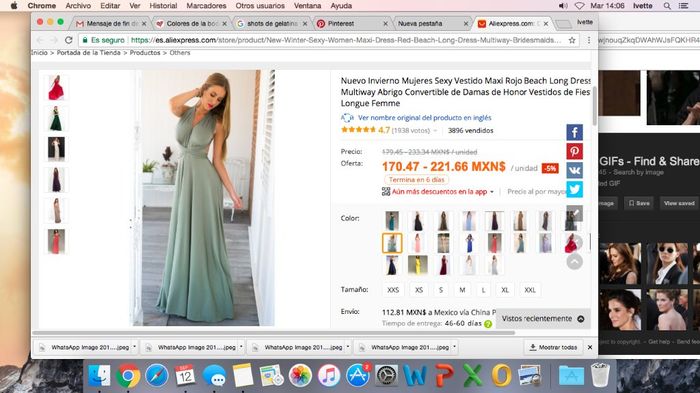Expand the votes dropdown next to rating
This screenshot has height=393, width=700.
pos(435,131)
